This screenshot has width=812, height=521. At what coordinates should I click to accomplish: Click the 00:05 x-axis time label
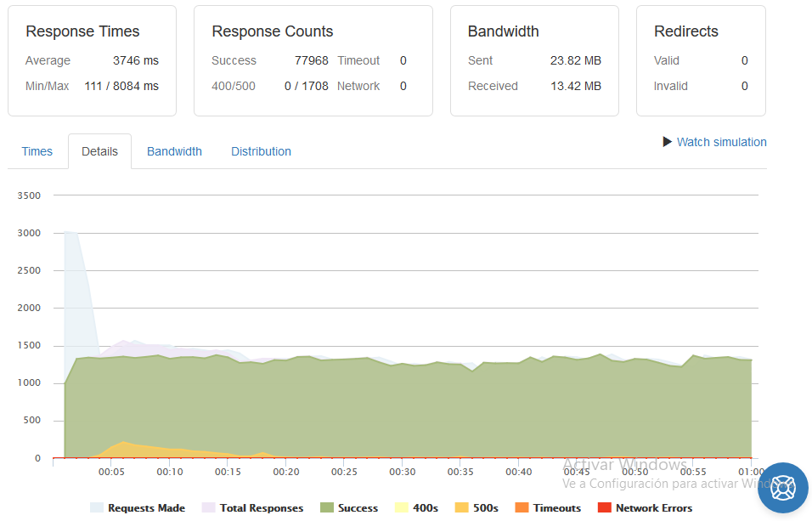[111, 472]
